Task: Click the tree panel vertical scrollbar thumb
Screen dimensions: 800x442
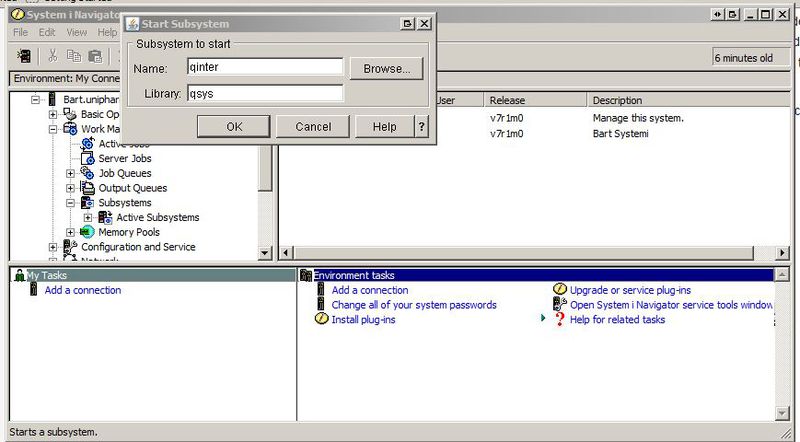Action: [x=265, y=168]
